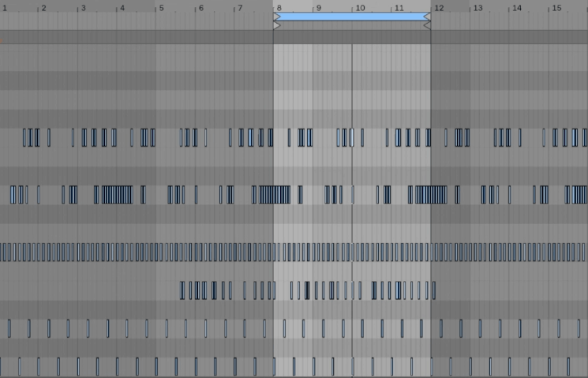This screenshot has width=588, height=378.
Task: Click the bar 10 label in the ruler
Action: (360, 8)
